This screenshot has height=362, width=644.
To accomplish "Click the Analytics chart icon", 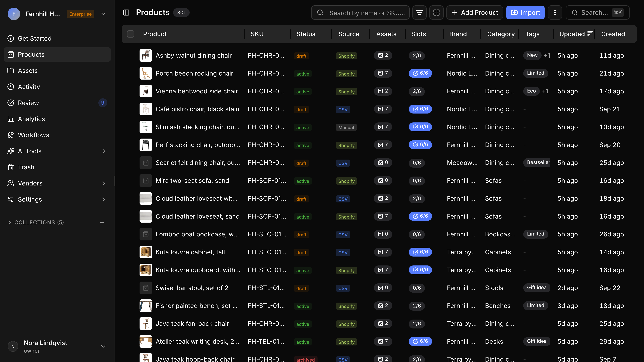I will (x=11, y=119).
